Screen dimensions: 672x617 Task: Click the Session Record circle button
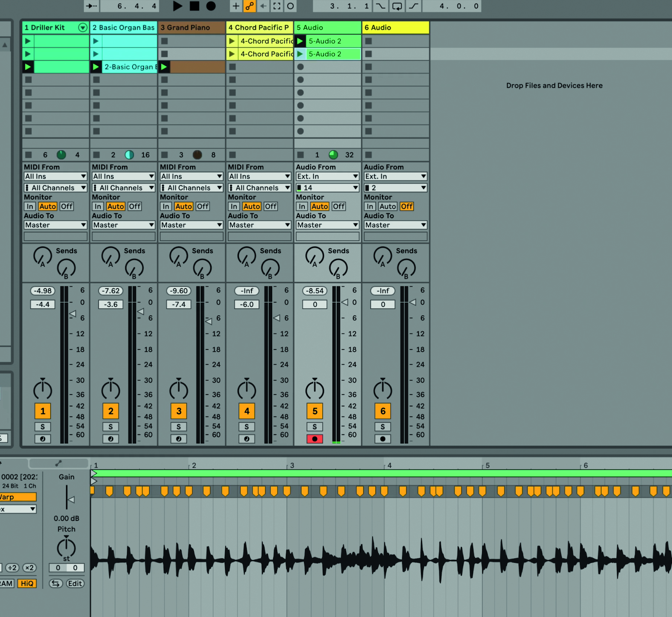(x=290, y=6)
